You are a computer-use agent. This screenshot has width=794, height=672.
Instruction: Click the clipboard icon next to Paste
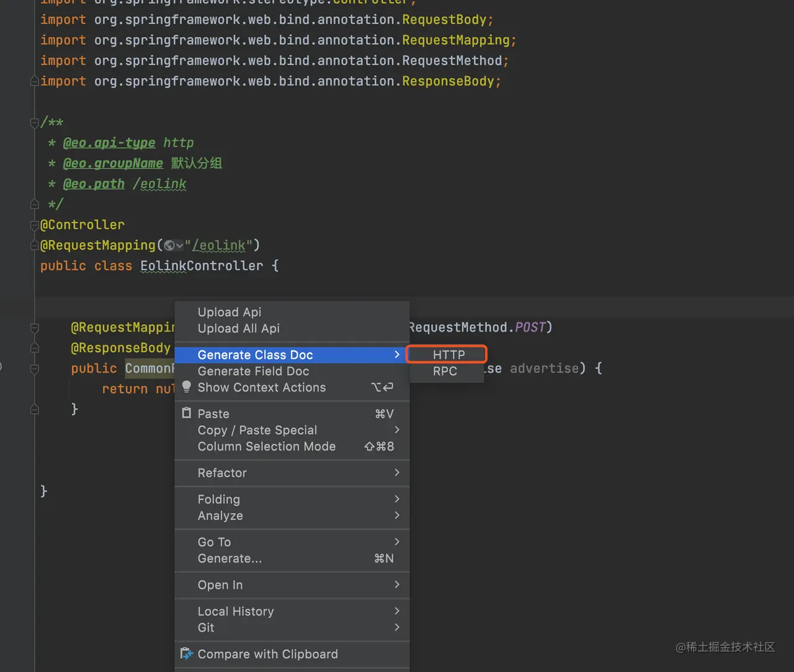(186, 413)
